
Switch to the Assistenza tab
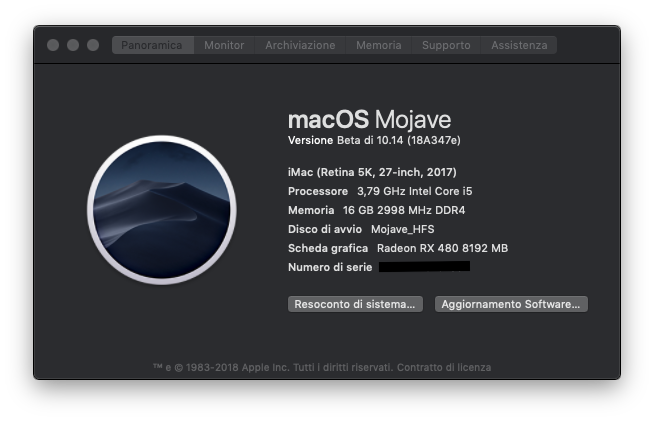coord(519,45)
